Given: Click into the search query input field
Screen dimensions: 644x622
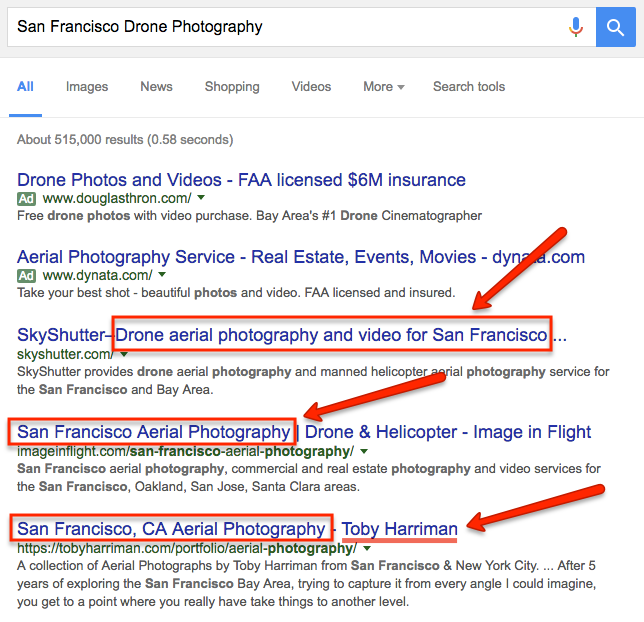Looking at the screenshot, I should 288,27.
